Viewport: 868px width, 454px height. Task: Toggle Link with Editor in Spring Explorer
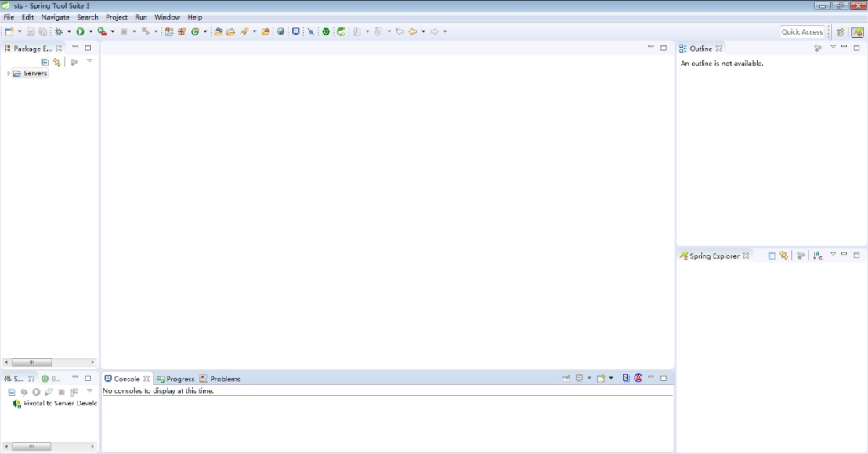point(784,256)
